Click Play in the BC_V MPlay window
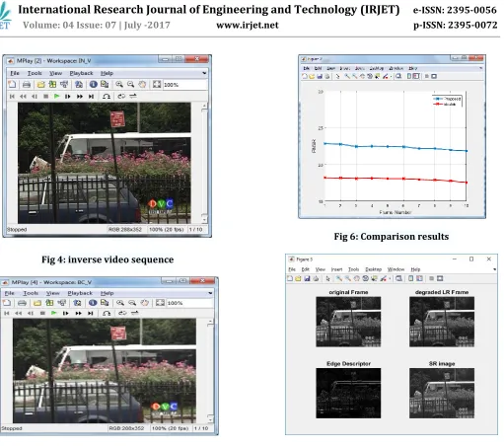The width and height of the screenshot is (504, 446). (53, 313)
